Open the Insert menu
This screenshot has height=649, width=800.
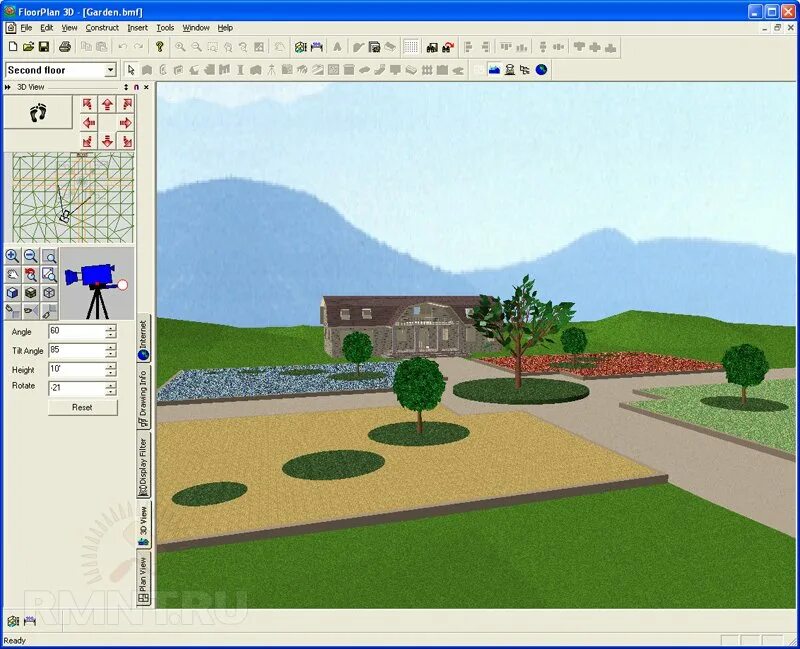click(x=137, y=28)
